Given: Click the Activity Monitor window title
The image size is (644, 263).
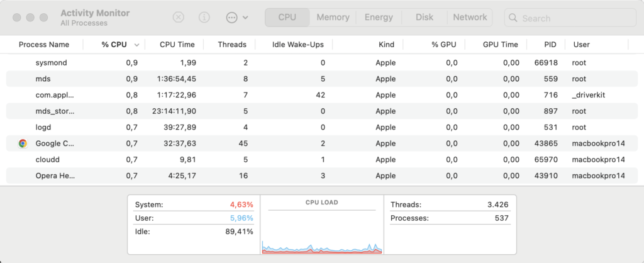Looking at the screenshot, I should [x=95, y=13].
